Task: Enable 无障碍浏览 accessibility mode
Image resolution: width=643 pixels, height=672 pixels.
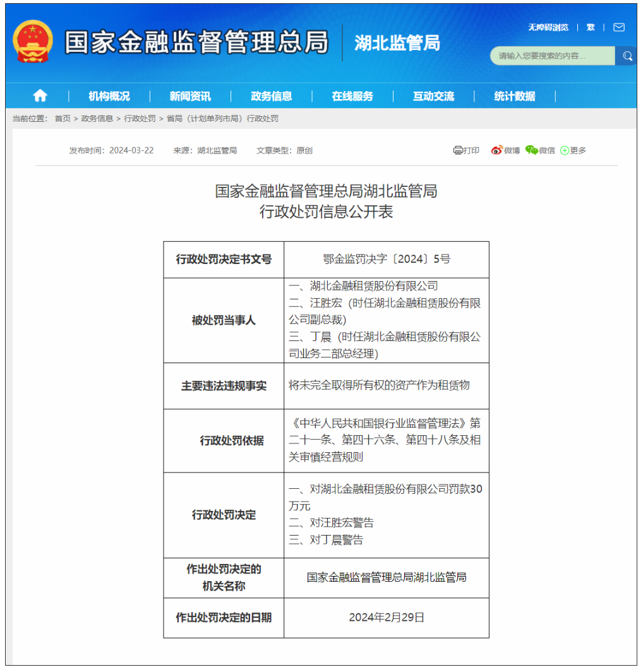Action: click(548, 27)
